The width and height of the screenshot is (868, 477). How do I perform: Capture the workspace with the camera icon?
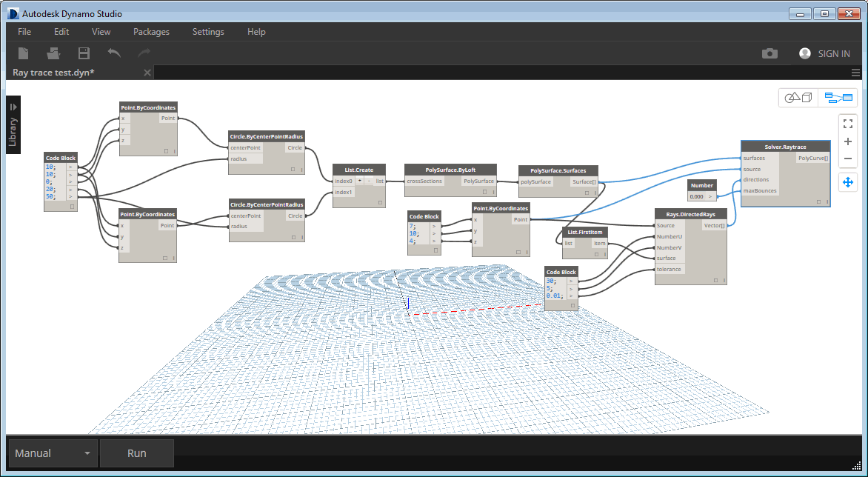(x=769, y=53)
